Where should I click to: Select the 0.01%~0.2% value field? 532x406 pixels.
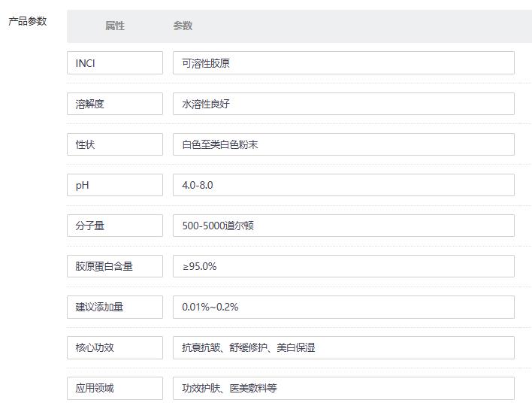(x=343, y=307)
